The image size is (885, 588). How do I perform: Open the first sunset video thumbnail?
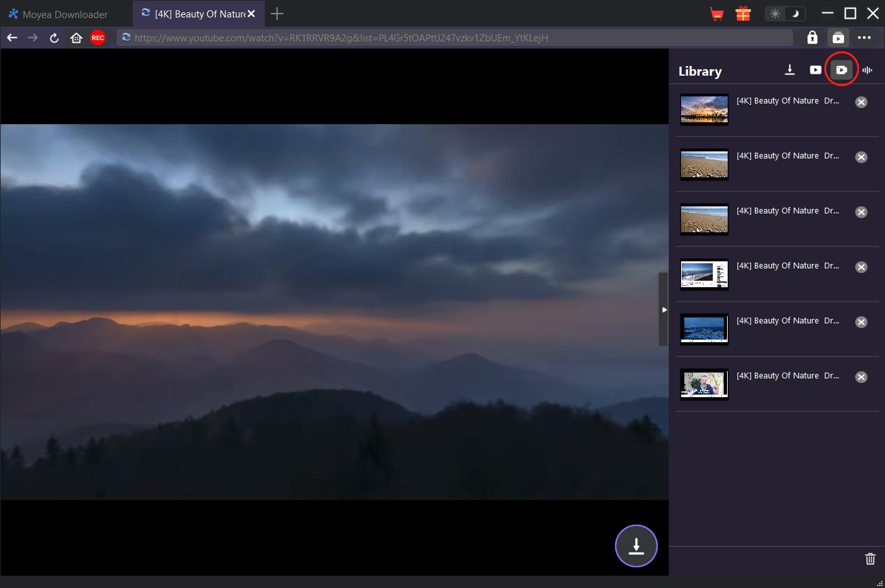pyautogui.click(x=704, y=109)
